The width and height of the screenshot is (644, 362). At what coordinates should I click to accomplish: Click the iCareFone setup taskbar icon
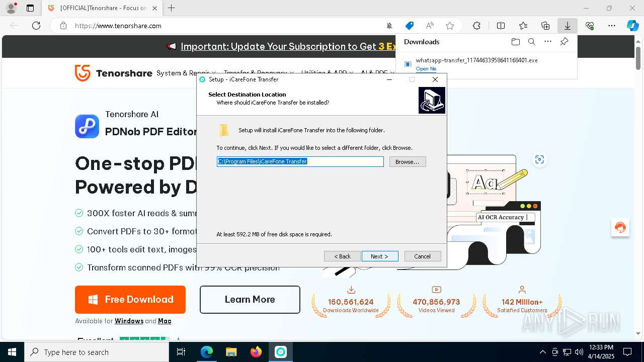pos(281,352)
